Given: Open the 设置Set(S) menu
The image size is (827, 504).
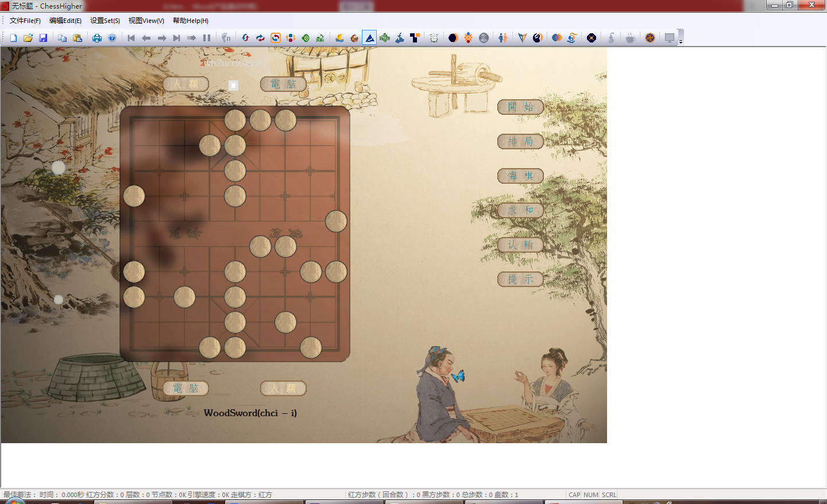Looking at the screenshot, I should (105, 21).
